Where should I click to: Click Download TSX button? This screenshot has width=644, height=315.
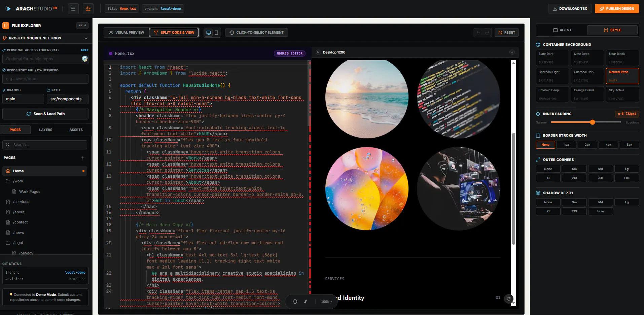tap(570, 9)
